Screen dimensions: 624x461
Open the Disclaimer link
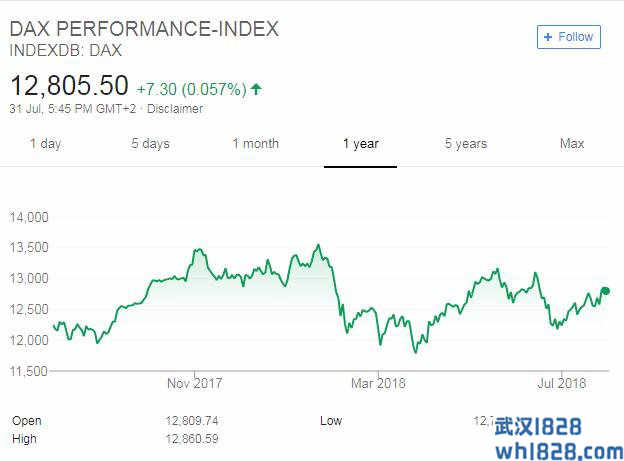point(176,109)
